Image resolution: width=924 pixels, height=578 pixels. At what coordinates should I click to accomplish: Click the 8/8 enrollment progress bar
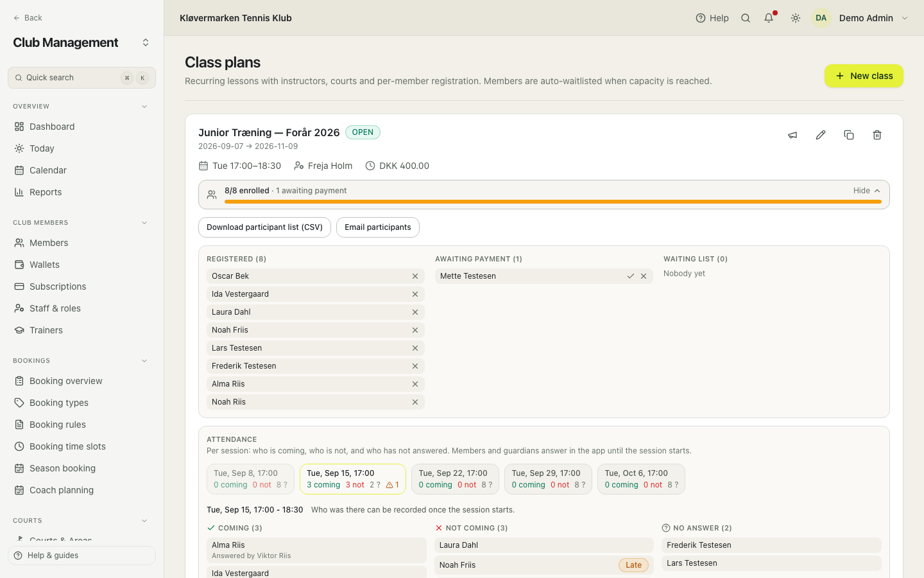(x=553, y=202)
